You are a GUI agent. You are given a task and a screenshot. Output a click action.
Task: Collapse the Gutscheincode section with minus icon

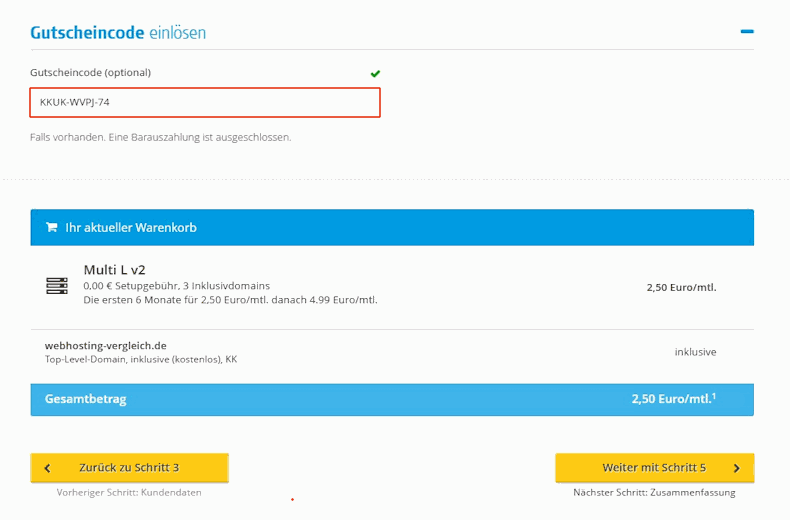pos(746,32)
